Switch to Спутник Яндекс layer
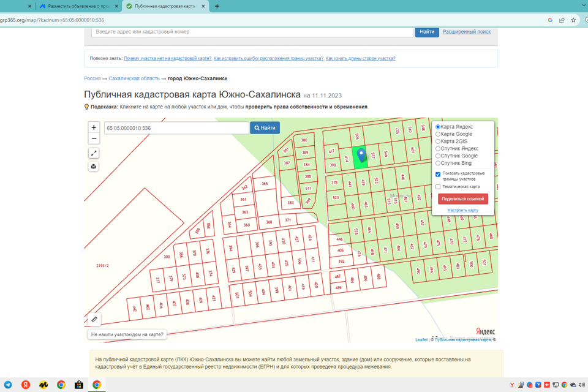The image size is (588, 392). click(438, 149)
